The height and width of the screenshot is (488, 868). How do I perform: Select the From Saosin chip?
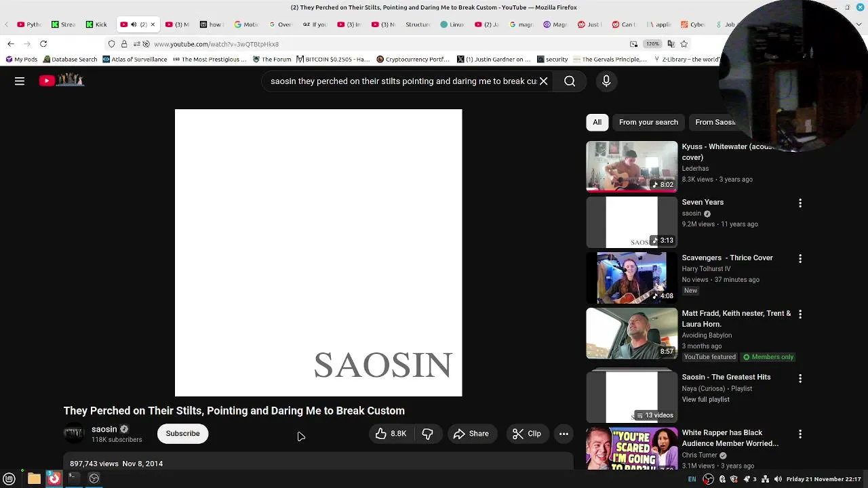tap(715, 122)
